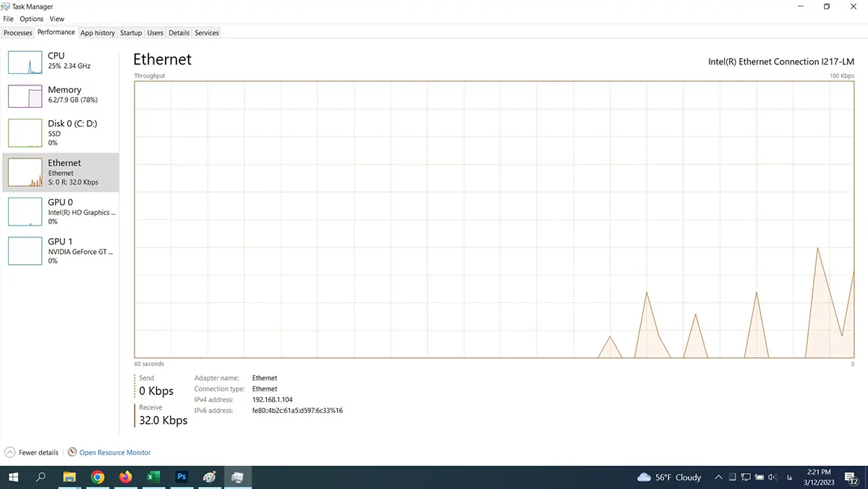Open the Windows Start menu
This screenshot has width=868, height=489.
[13, 477]
